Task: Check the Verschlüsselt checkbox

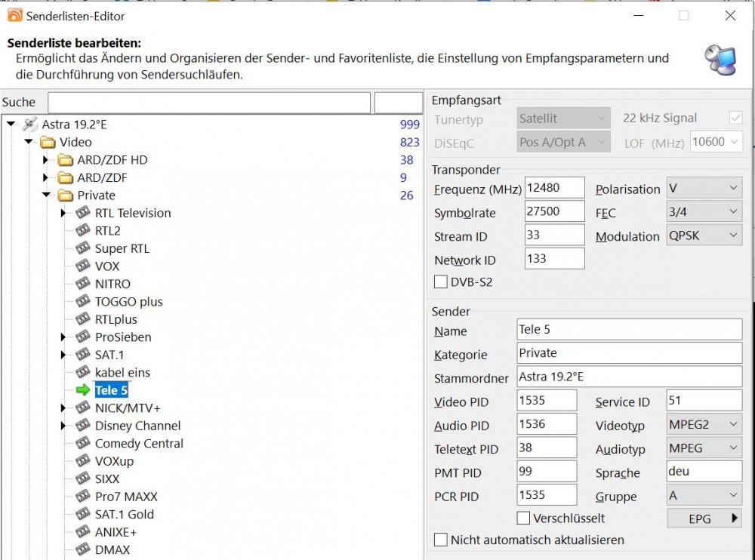Action: click(x=522, y=518)
